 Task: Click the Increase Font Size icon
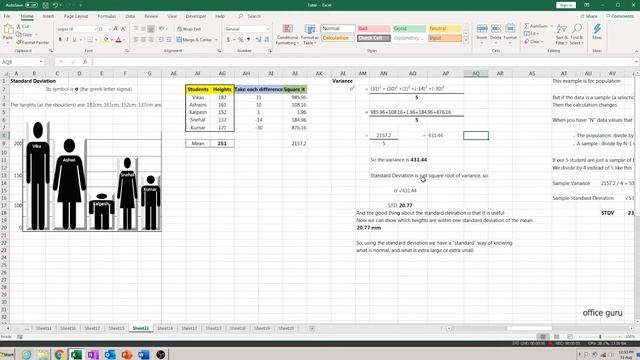116,29
